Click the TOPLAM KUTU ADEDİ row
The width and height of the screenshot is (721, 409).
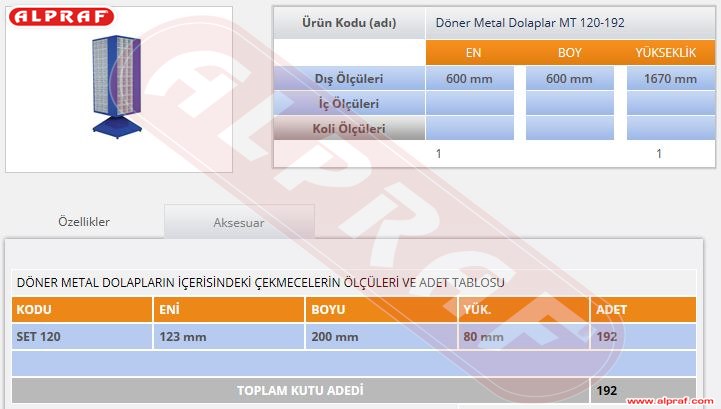pos(300,390)
